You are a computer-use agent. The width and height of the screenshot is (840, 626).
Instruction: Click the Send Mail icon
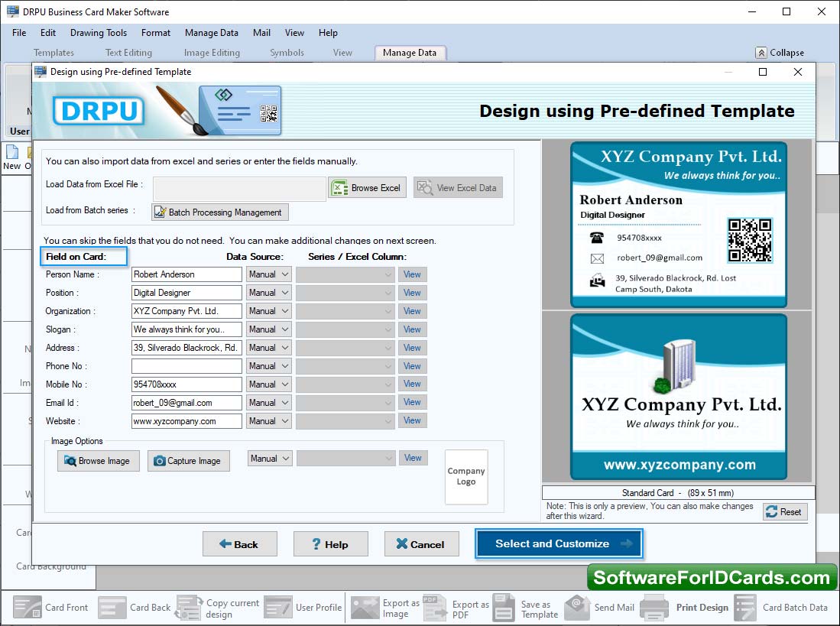click(x=578, y=608)
